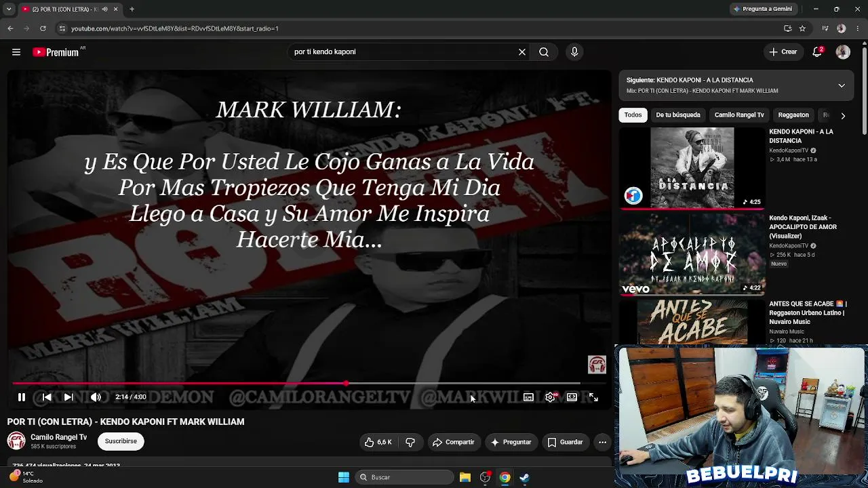Show more filter chips with right arrow

click(x=843, y=116)
